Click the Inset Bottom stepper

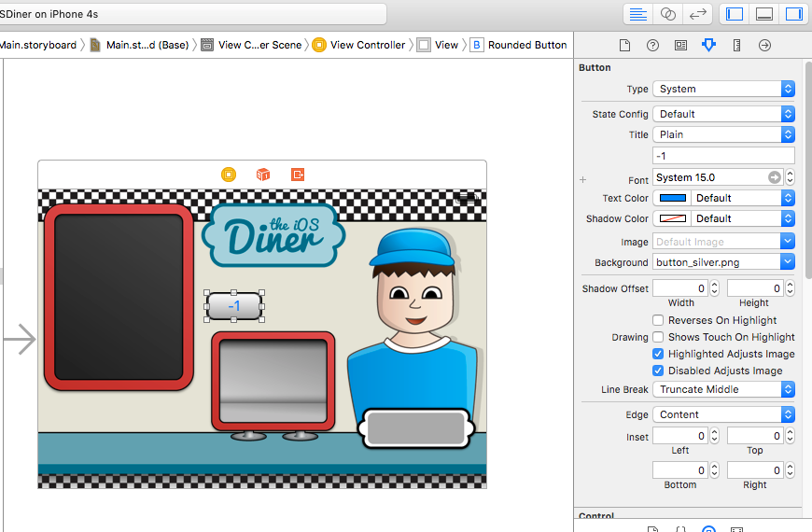[715, 470]
